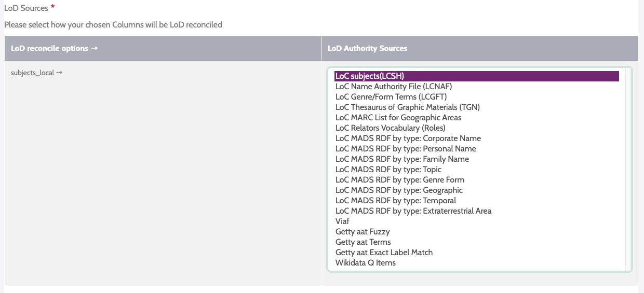Select MADS RDF type Topic
This screenshot has height=293, width=644.
388,170
